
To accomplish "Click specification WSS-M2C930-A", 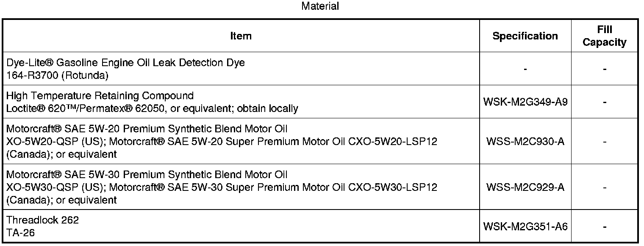I will coord(525,141).
